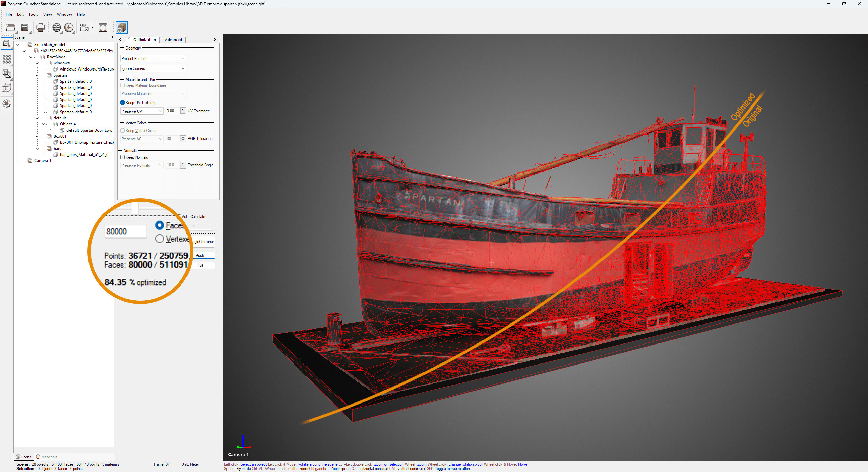868x472 pixels.
Task: Click the fullscreen frame toolbar icon
Action: point(103,27)
